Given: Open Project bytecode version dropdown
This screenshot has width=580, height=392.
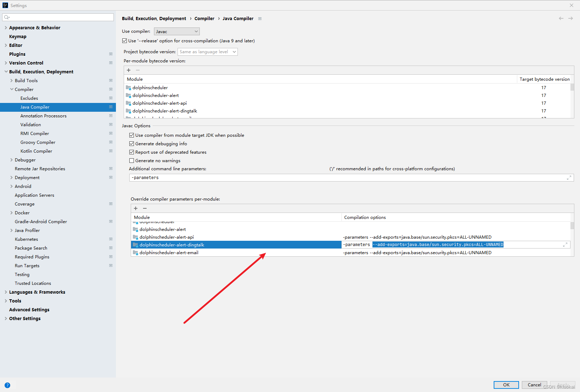Looking at the screenshot, I should pyautogui.click(x=208, y=52).
